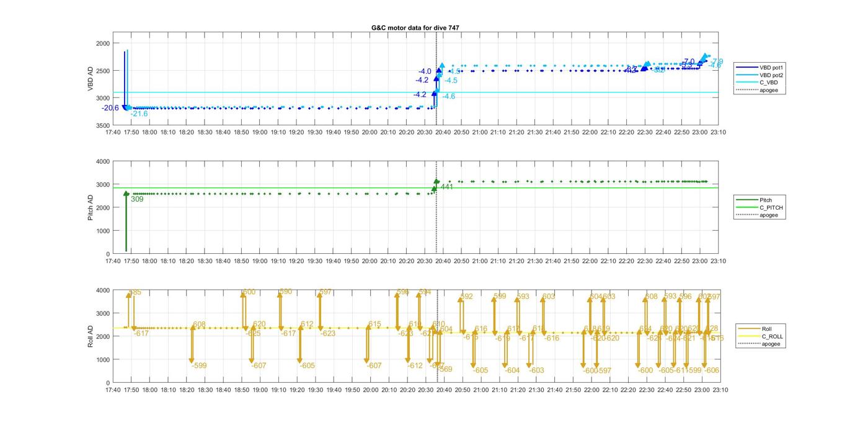The image size is (868, 430).
Task: Click the "616" roll data label
Action: 481,329
